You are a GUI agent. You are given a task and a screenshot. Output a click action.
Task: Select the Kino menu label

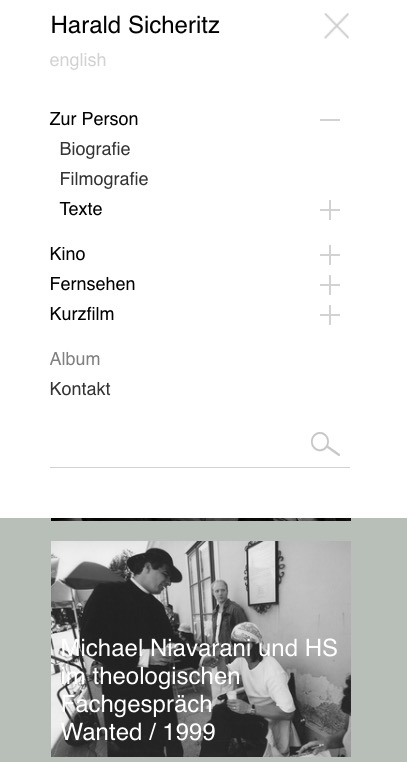click(68, 254)
